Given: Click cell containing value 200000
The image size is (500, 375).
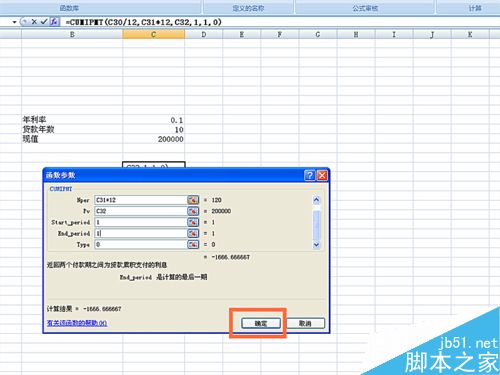Looking at the screenshot, I should (x=153, y=139).
